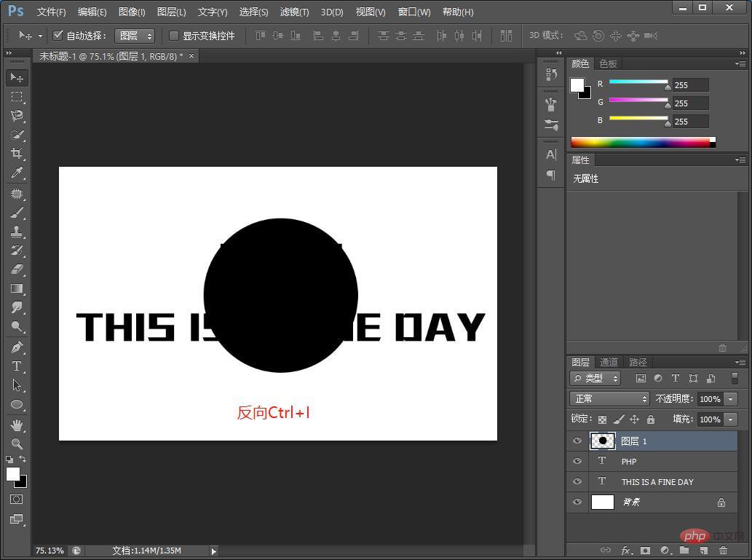Toggle lock all padlock icon

pyautogui.click(x=651, y=419)
